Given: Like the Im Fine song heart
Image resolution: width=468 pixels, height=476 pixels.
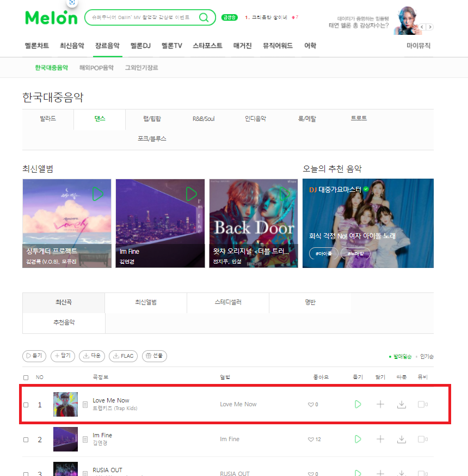Looking at the screenshot, I should tap(311, 440).
